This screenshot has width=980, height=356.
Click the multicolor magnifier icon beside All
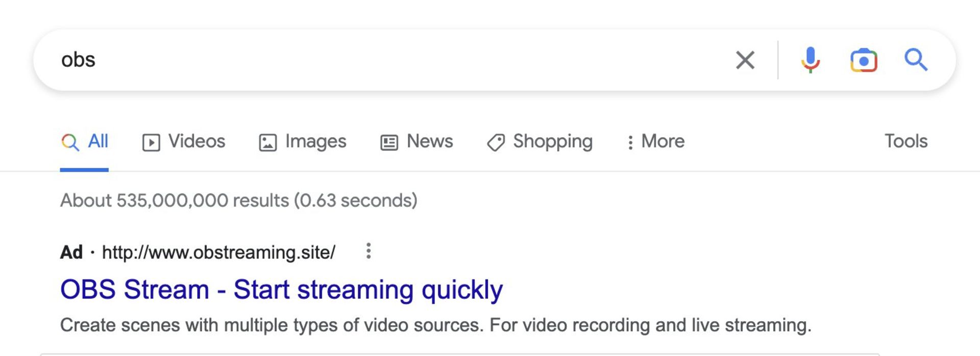[70, 142]
